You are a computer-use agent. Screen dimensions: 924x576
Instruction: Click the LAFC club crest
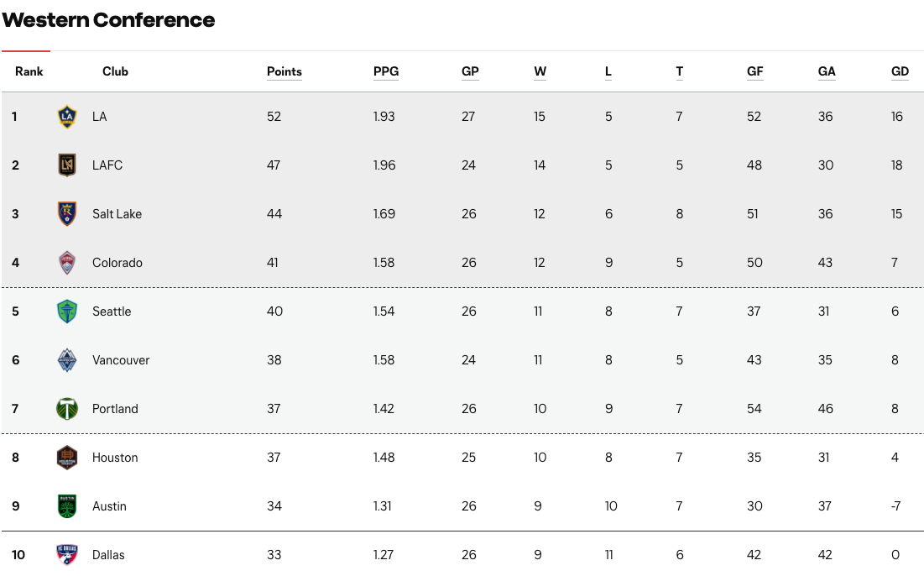click(x=67, y=165)
